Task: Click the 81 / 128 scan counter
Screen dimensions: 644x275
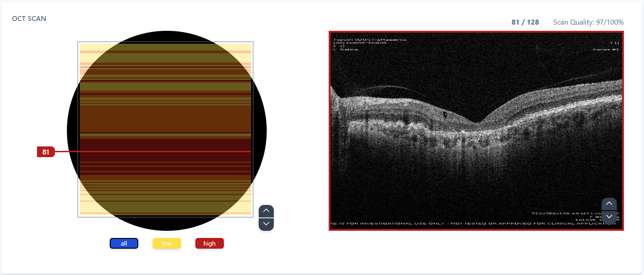Action: pyautogui.click(x=525, y=22)
